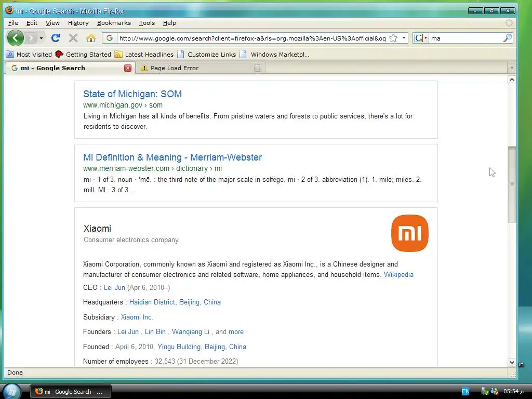Open Most Visited bookmarks folder
The image size is (532, 399).
pos(29,54)
